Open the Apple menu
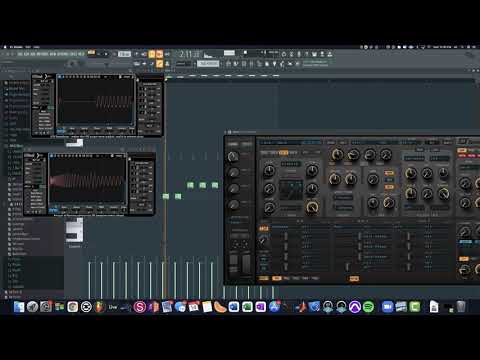The width and height of the screenshot is (480, 360). pos(5,47)
